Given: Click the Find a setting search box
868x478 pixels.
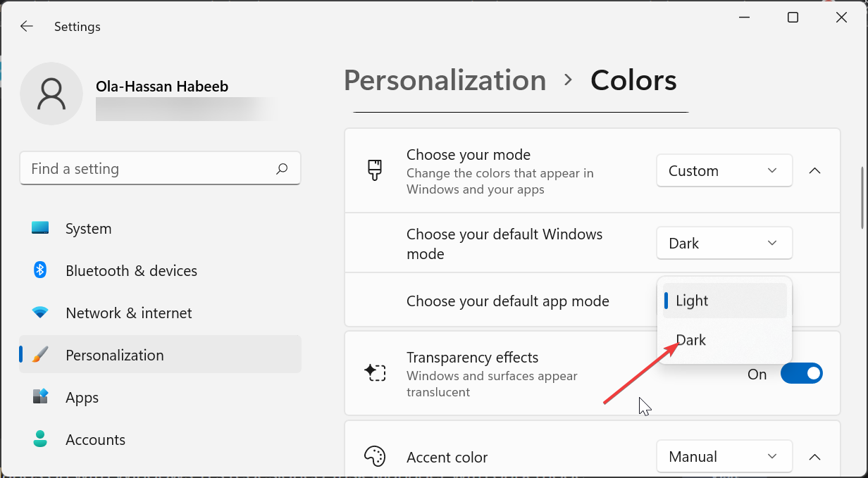Looking at the screenshot, I should tap(148, 169).
